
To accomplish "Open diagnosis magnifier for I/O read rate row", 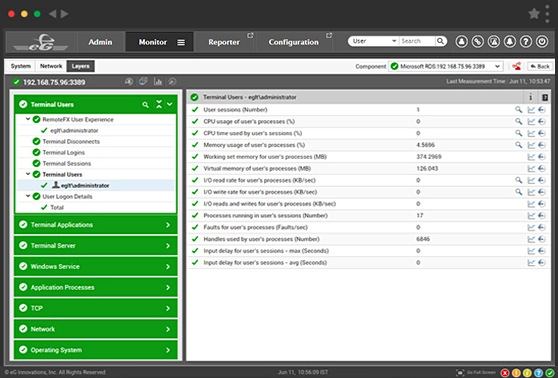I will [518, 180].
